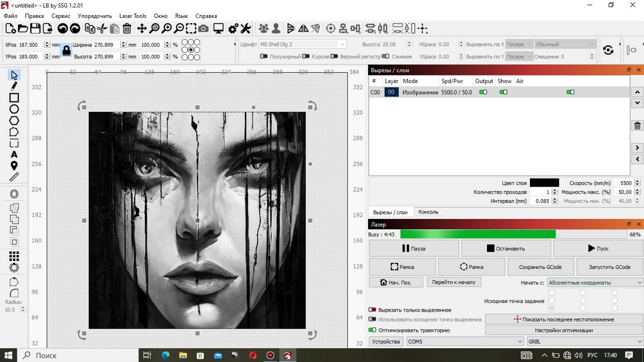Toggle Вырезать только выделенное switch

(x=372, y=310)
